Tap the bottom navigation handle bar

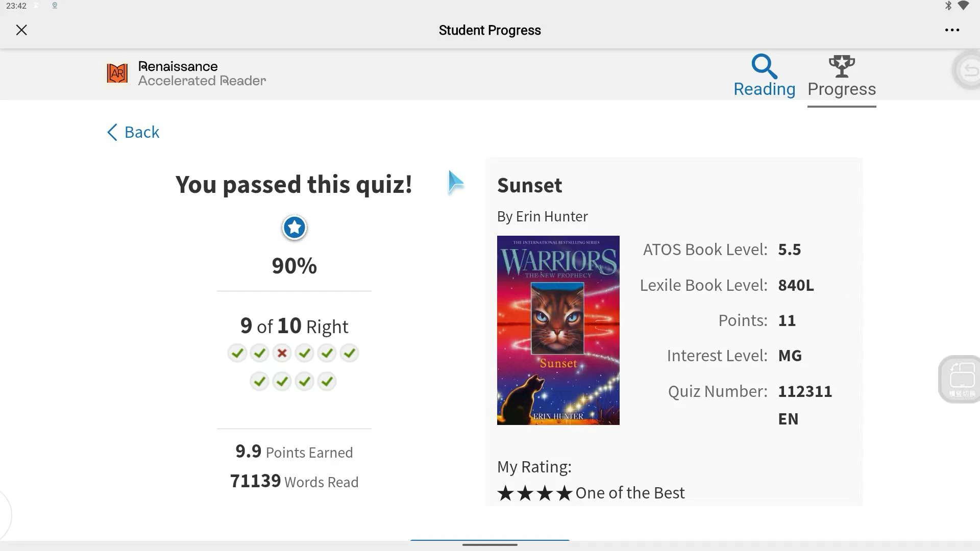tap(490, 545)
